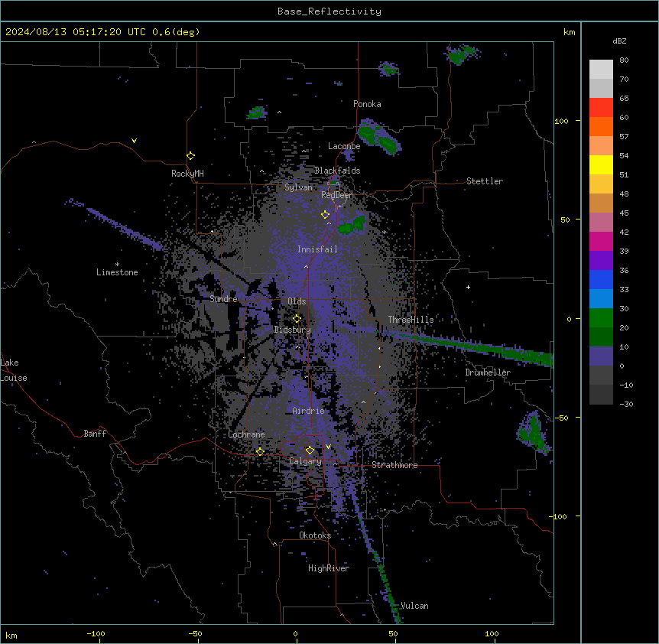Click the 2024/08/13 05:17:20 UTC timestamp
The image size is (659, 644).
76,32
